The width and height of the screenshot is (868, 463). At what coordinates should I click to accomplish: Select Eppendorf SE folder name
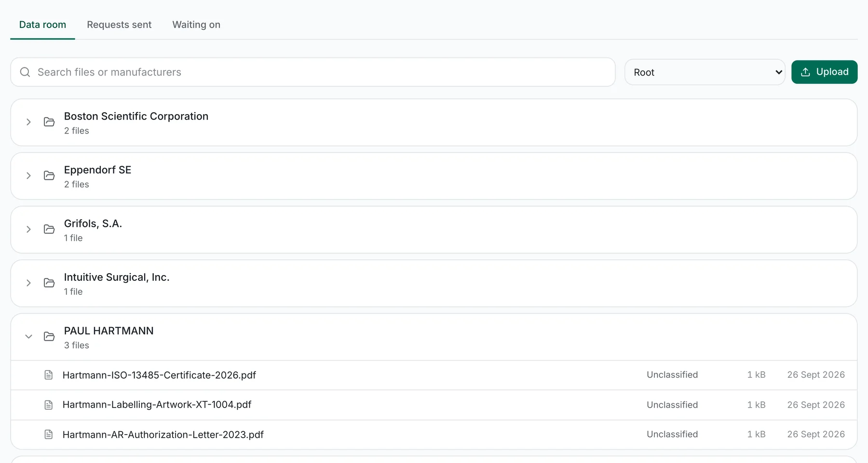97,170
